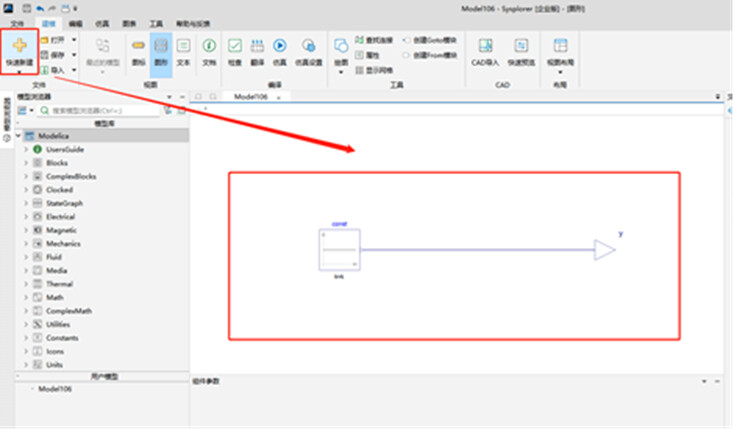The width and height of the screenshot is (734, 430).
Task: Expand the Blocks package node
Action: (x=26, y=163)
